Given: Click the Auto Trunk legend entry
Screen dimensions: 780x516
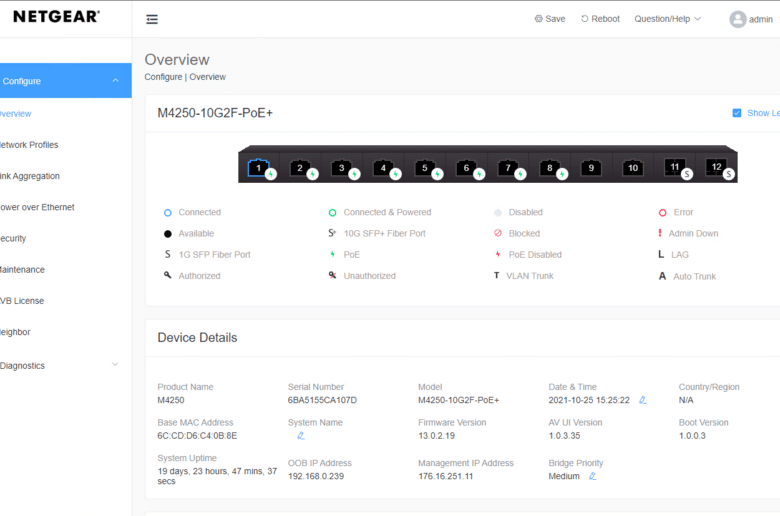Looking at the screenshot, I should point(687,276).
